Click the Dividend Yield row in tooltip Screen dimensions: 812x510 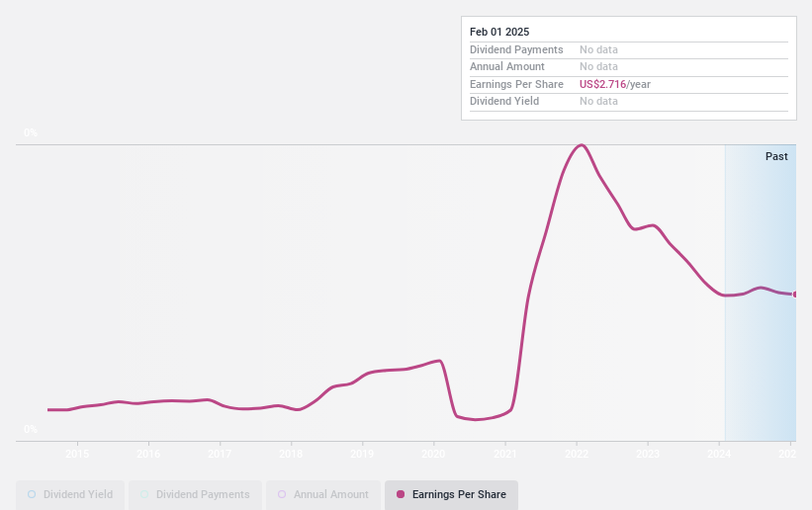629,101
